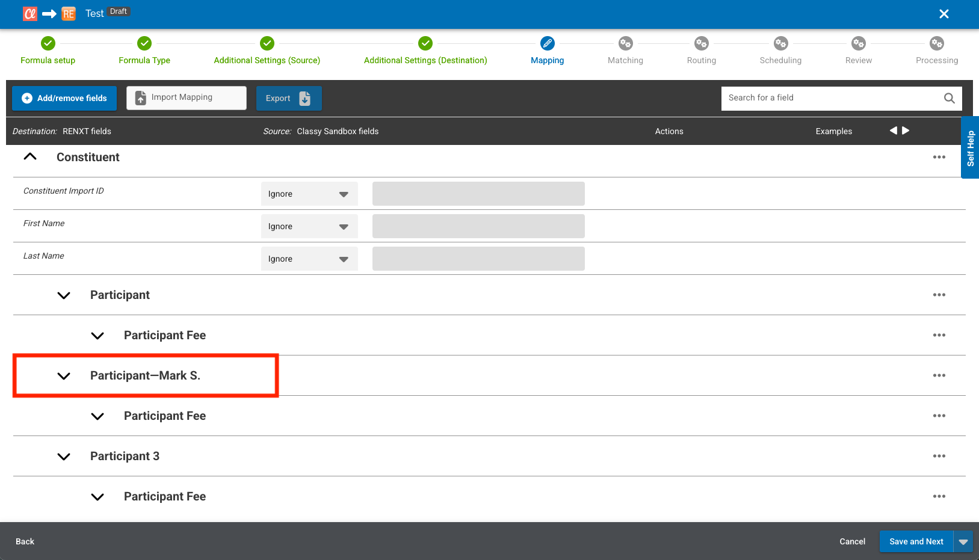Image resolution: width=979 pixels, height=560 pixels.
Task: Collapse the Constituent section
Action: pos(30,157)
